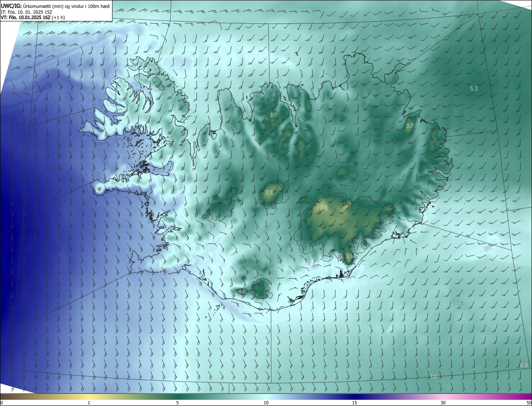Click the 5.3 value label over the sea
Viewport: 532px width, 406px height.
474,88
